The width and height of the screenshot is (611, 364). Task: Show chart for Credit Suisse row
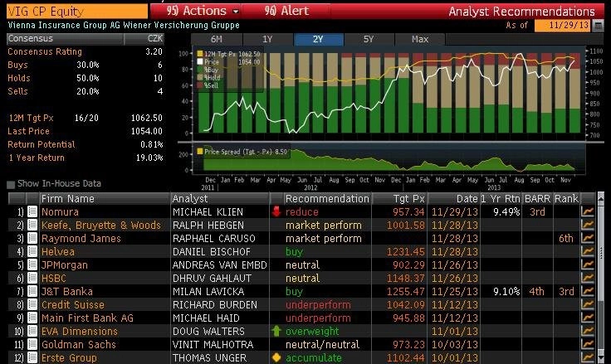coord(587,304)
